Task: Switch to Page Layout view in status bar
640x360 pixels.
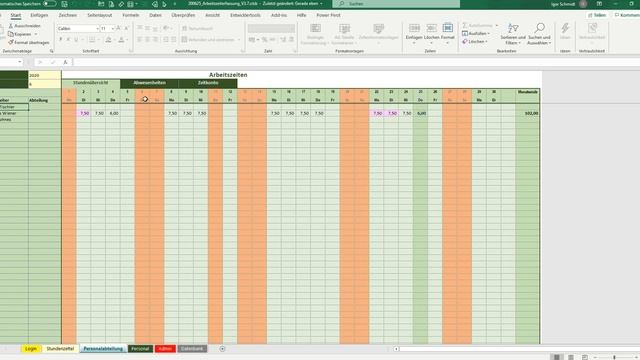Action: [x=571, y=357]
